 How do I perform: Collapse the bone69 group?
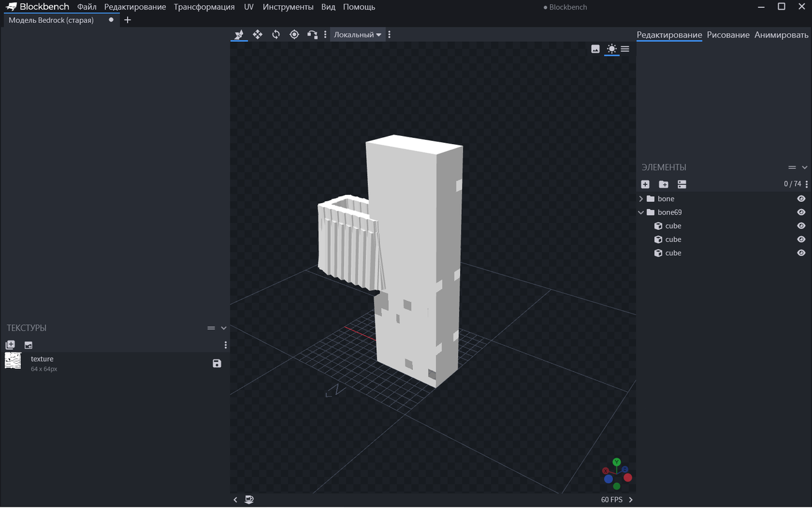[x=641, y=212]
